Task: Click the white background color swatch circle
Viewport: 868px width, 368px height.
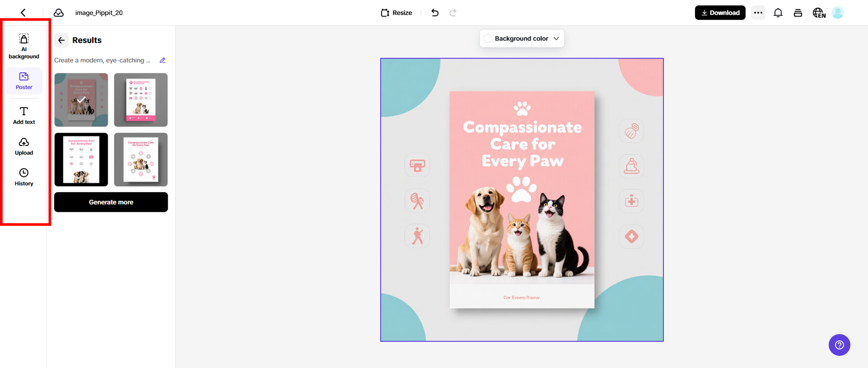Action: [488, 39]
